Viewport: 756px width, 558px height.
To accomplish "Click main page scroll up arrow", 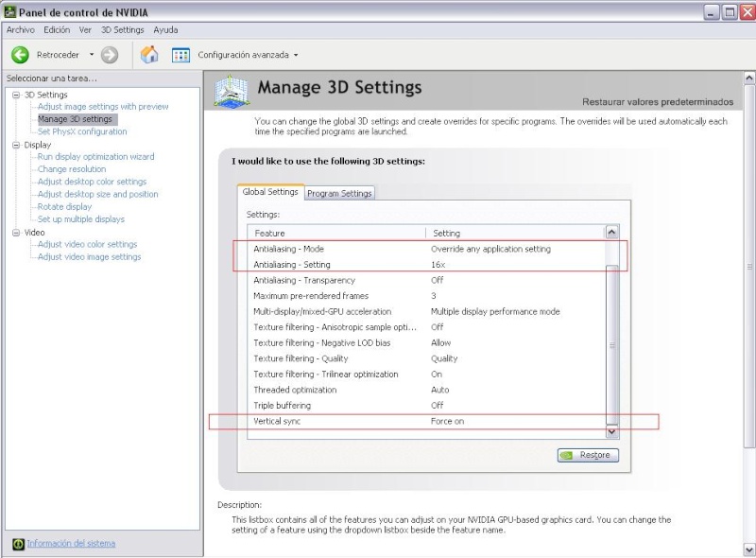I will click(749, 78).
